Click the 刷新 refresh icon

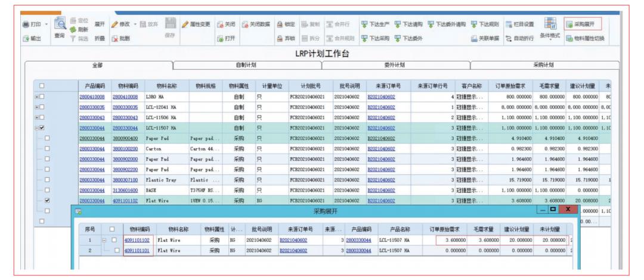pyautogui.click(x=73, y=30)
